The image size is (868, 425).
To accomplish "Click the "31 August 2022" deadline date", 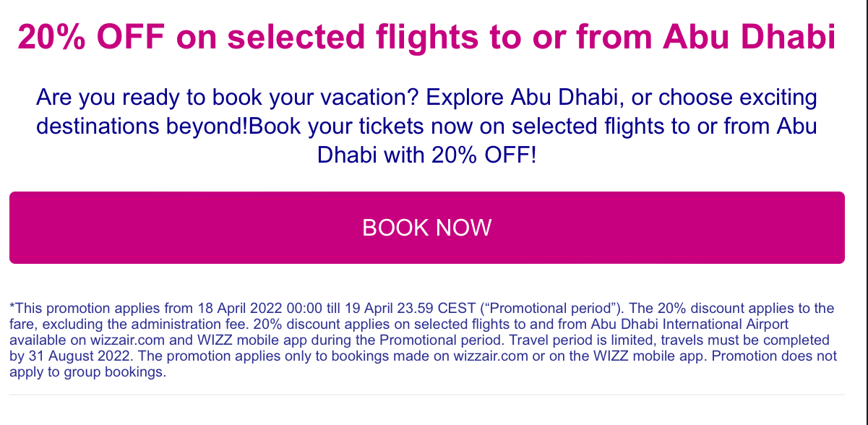I will (x=69, y=356).
